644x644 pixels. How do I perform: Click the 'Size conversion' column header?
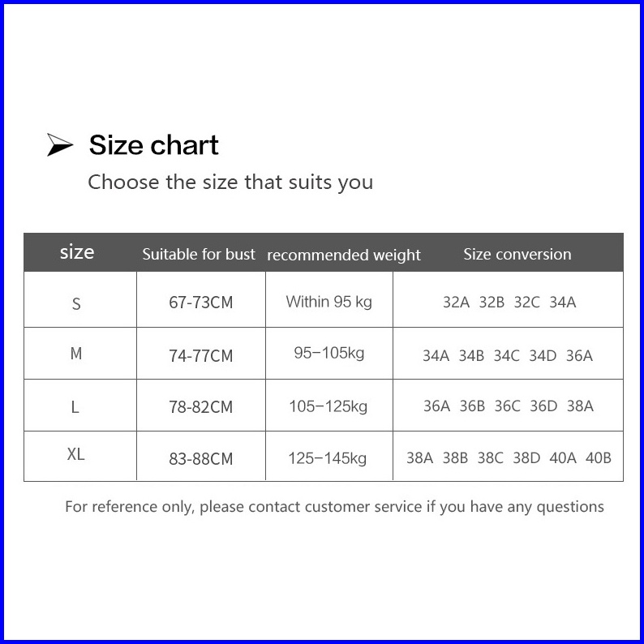pos(517,254)
